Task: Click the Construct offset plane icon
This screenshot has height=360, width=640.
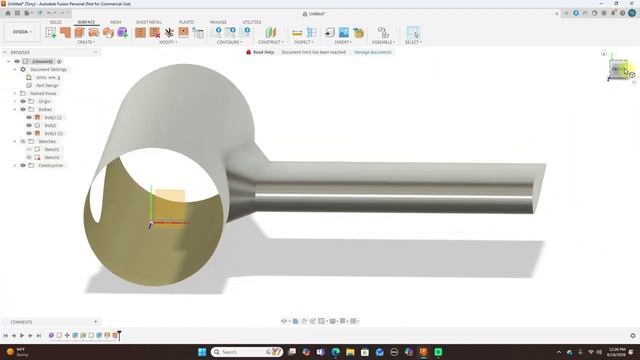Action: [x=271, y=33]
